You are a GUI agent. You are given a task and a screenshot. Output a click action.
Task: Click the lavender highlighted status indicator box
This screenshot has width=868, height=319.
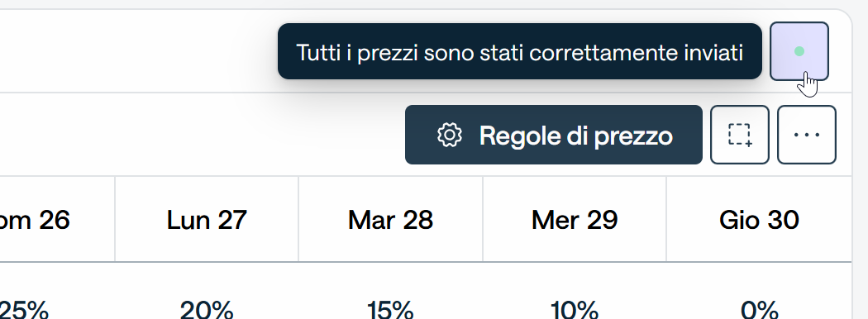tap(799, 51)
